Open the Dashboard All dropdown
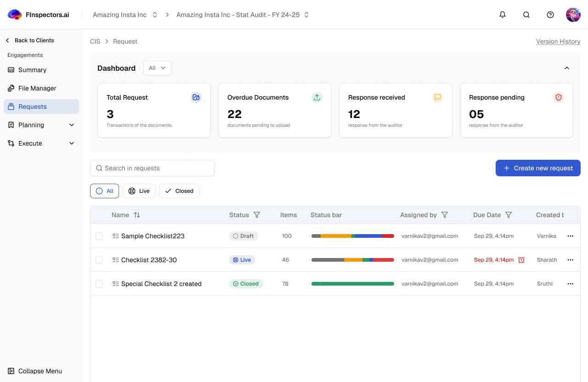 (158, 68)
